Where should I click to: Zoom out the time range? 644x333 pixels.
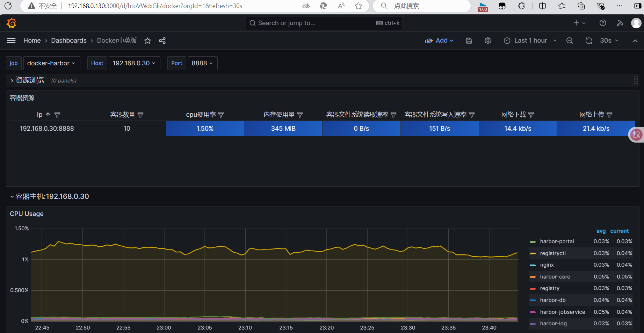coord(570,41)
